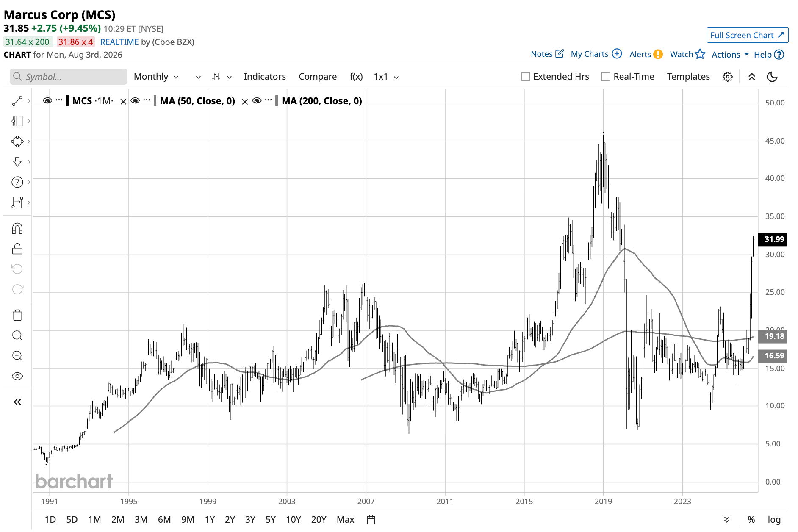
Task: Open chart settings gear icon
Action: (x=728, y=77)
